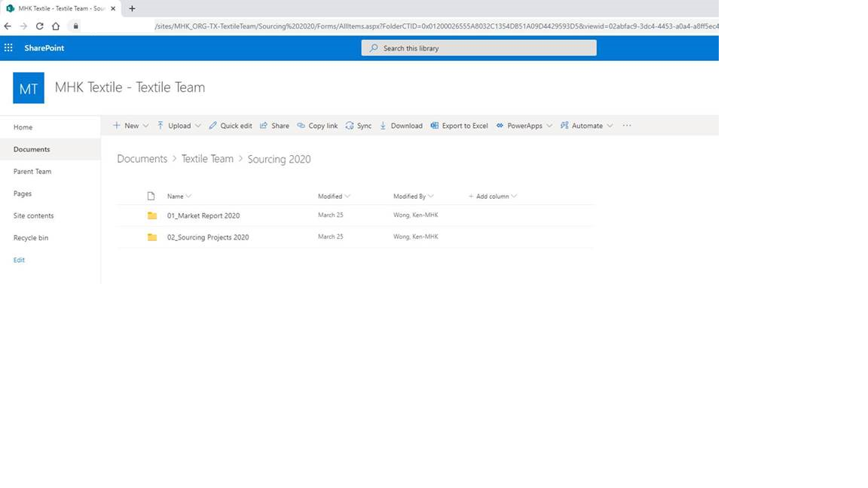Copy link to this library
Viewport: 868px width, 488px height.
316,126
